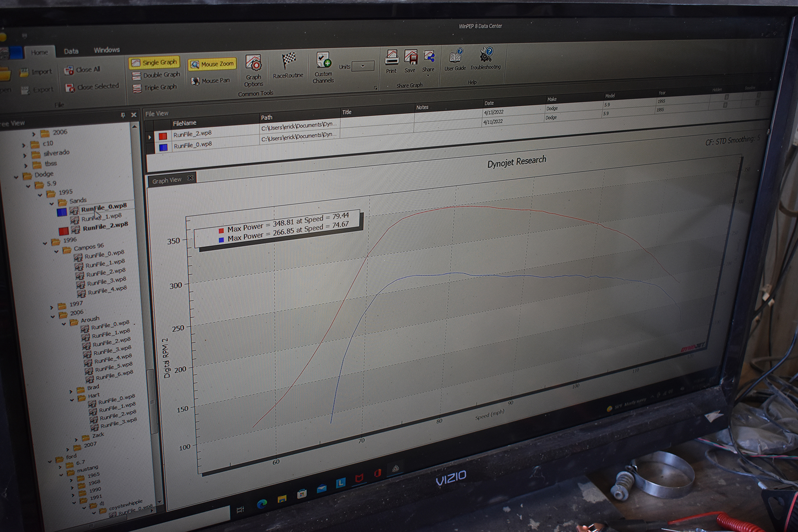Pin the Tree View panel

point(123,115)
